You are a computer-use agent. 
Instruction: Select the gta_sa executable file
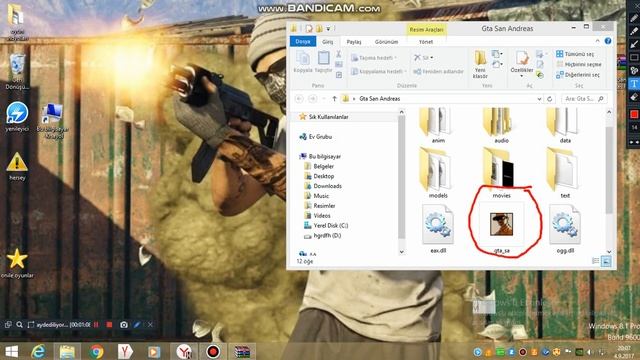point(501,229)
